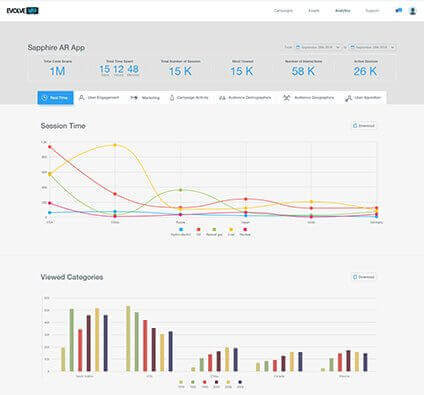
Task: Click the arrow icon beside Marketing
Action: (134, 98)
